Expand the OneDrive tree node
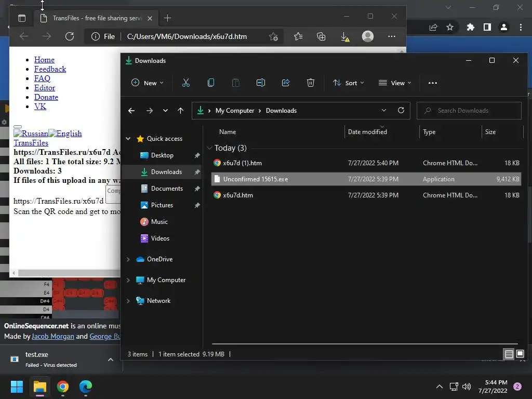Screen dimensions: 532x399 [128, 259]
